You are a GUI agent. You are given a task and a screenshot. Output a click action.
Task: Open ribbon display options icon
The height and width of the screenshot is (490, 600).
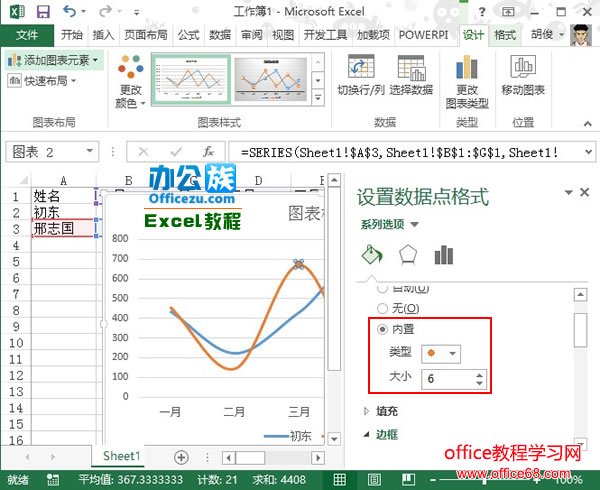[x=508, y=12]
